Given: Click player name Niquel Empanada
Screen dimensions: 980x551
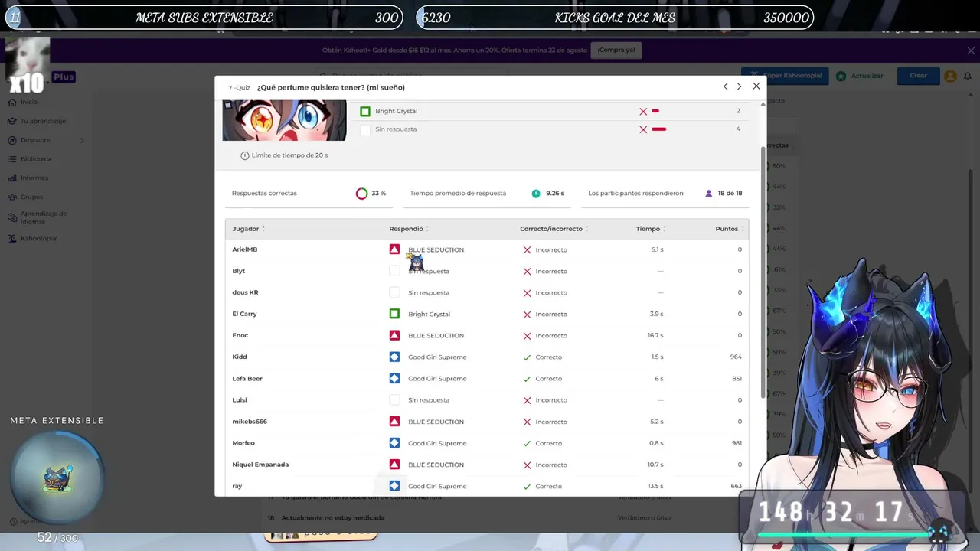Looking at the screenshot, I should coord(260,465).
